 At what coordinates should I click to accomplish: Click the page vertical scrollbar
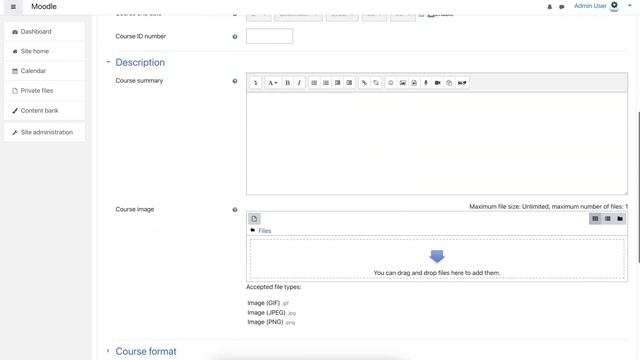point(638,188)
